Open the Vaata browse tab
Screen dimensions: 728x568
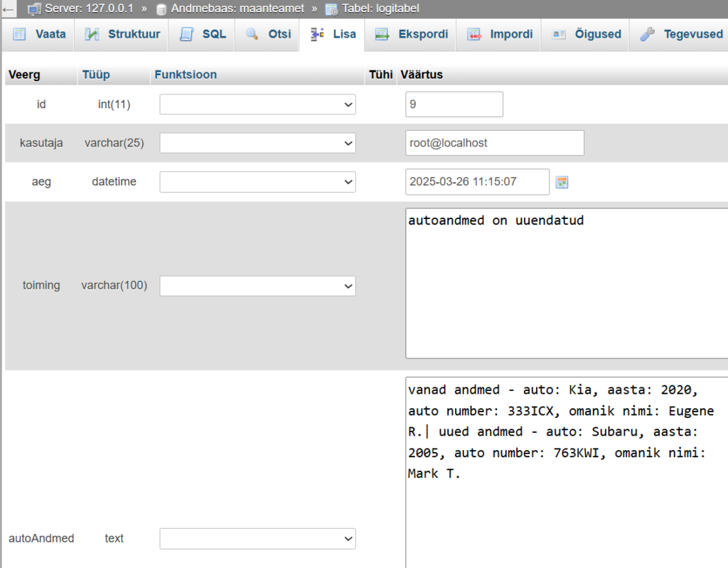[40, 34]
